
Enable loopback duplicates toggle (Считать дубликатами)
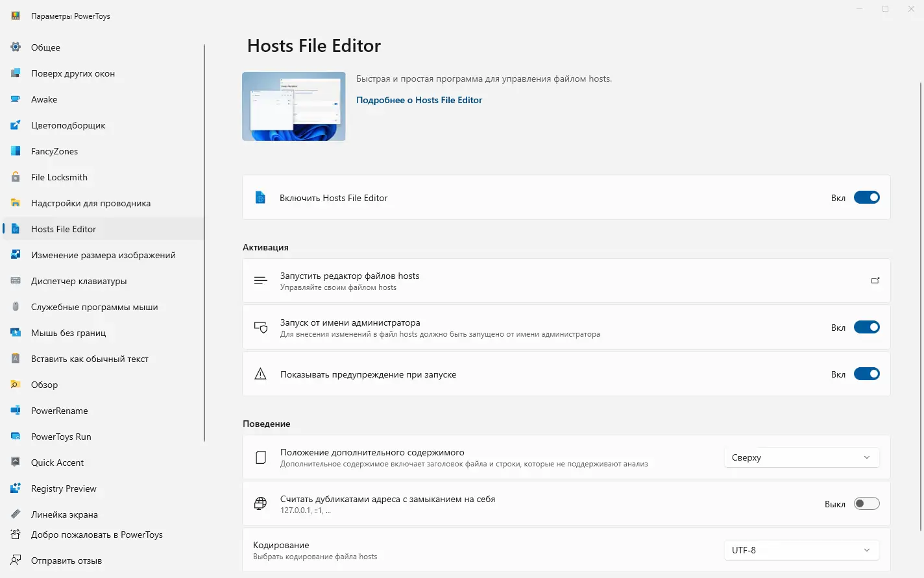point(866,504)
